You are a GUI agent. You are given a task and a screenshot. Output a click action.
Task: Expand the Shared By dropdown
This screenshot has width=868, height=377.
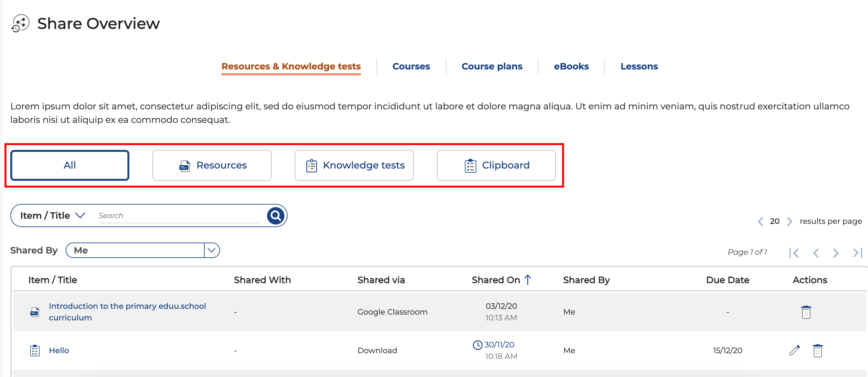212,250
